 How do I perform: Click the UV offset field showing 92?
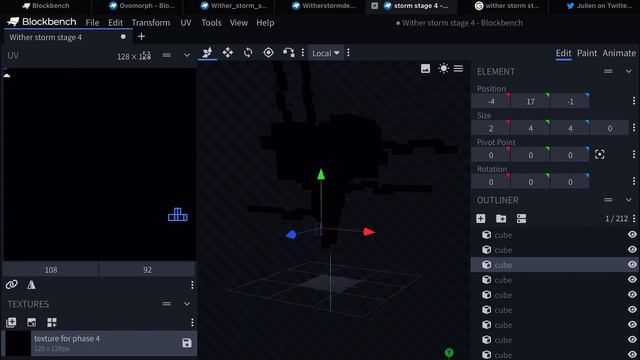[147, 270]
